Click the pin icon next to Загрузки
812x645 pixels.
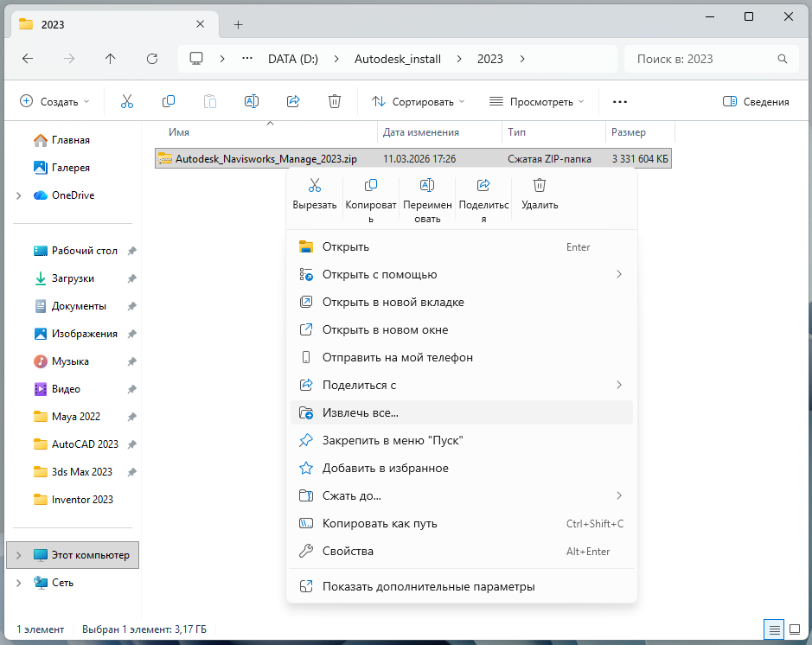pyautogui.click(x=132, y=278)
